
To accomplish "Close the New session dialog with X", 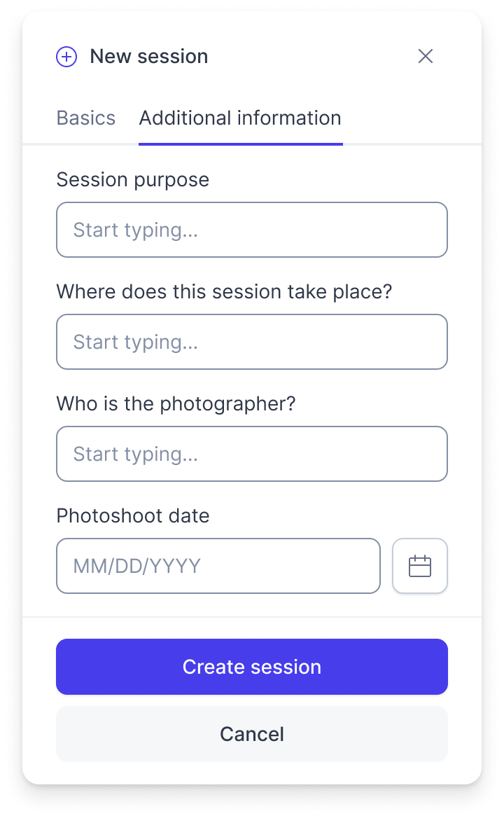I will (x=426, y=56).
